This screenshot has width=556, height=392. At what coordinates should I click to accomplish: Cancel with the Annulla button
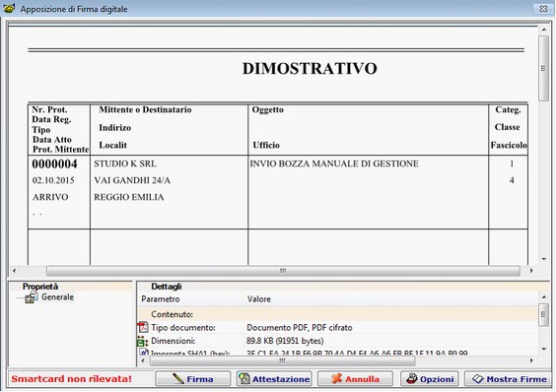(x=355, y=379)
